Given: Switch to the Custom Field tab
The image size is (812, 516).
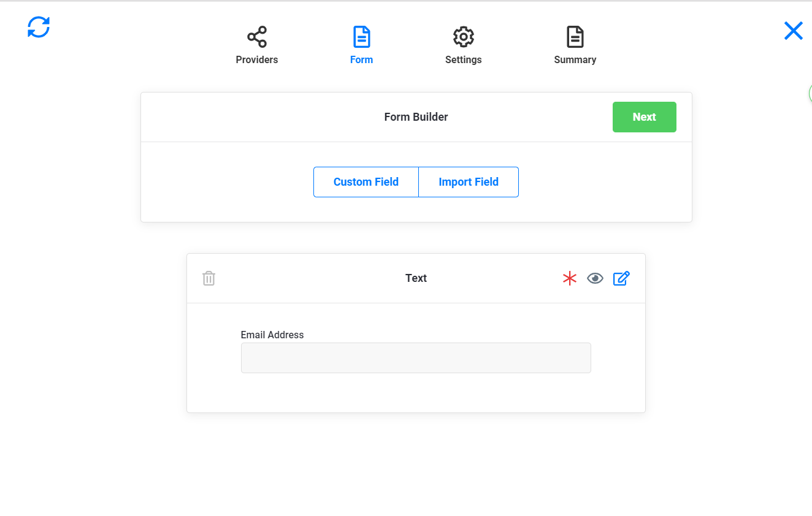Looking at the screenshot, I should pyautogui.click(x=366, y=181).
